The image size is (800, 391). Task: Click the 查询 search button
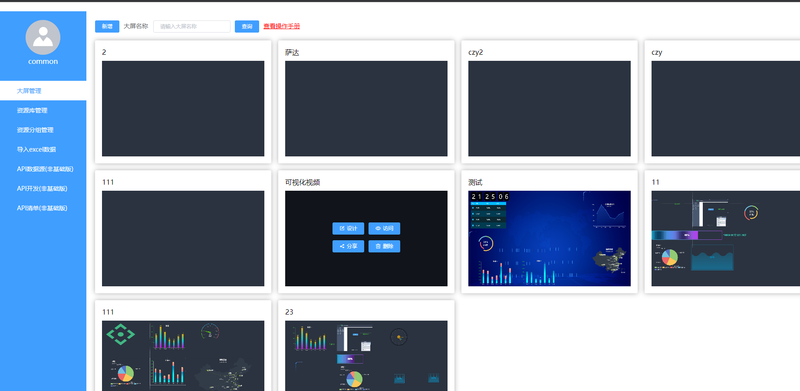click(247, 27)
